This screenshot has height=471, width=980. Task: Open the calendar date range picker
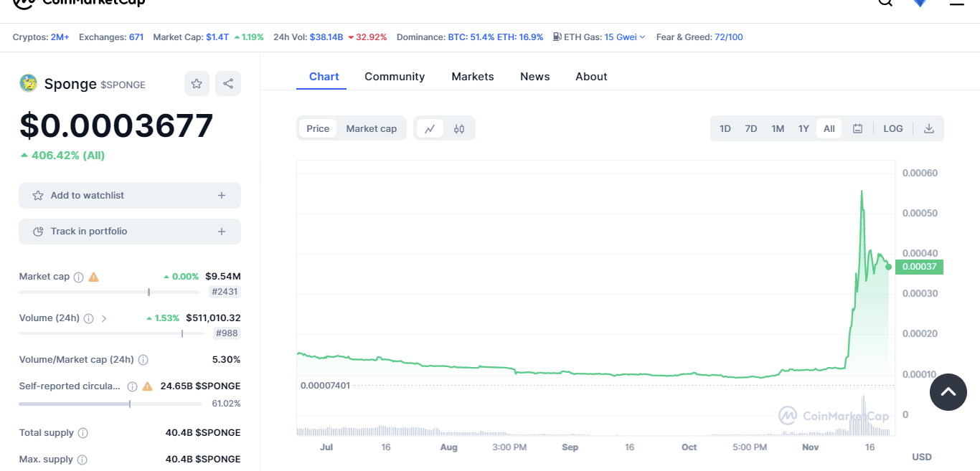click(857, 129)
